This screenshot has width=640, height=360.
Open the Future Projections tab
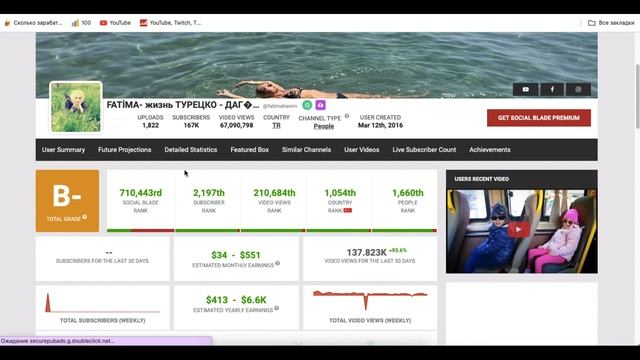pos(124,150)
